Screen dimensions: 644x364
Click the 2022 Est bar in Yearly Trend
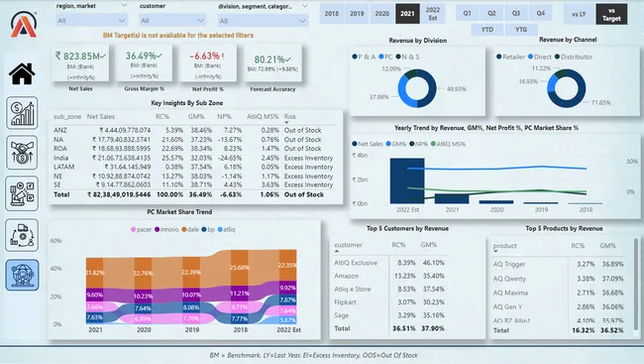pos(407,181)
